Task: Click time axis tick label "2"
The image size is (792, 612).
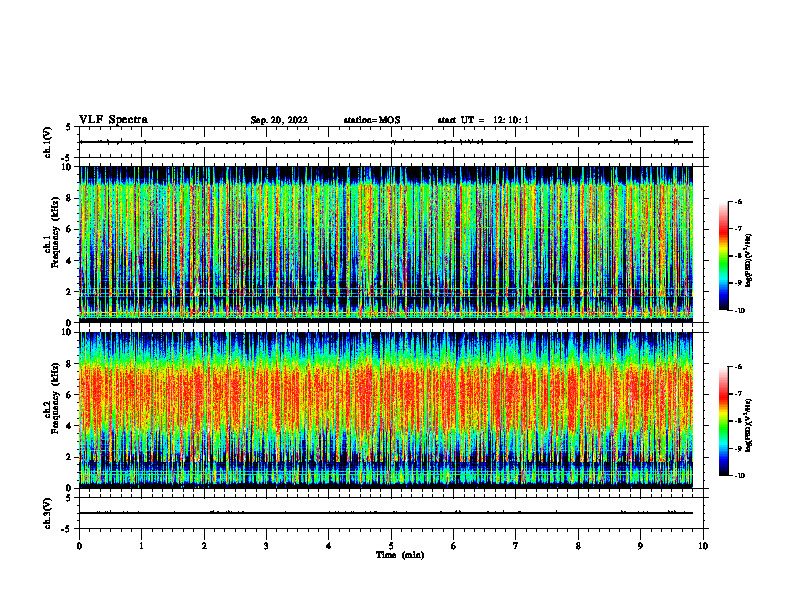Action: [204, 546]
